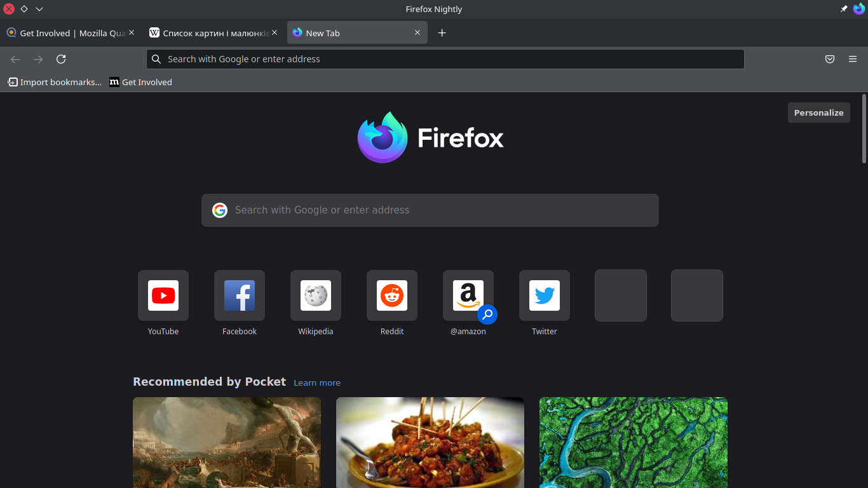The height and width of the screenshot is (488, 868).
Task: Follow the Learn more Pocket link
Action: pyautogui.click(x=317, y=383)
